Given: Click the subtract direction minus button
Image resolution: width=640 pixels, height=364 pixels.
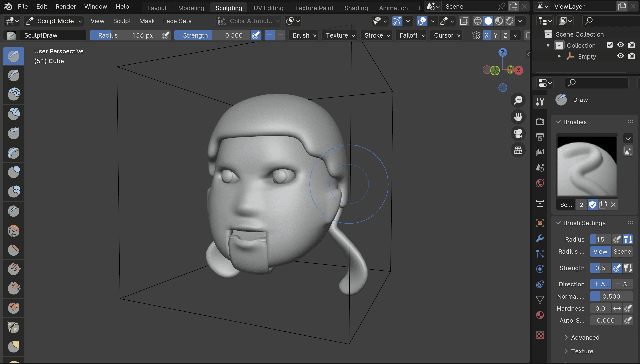Looking at the screenshot, I should [622, 284].
